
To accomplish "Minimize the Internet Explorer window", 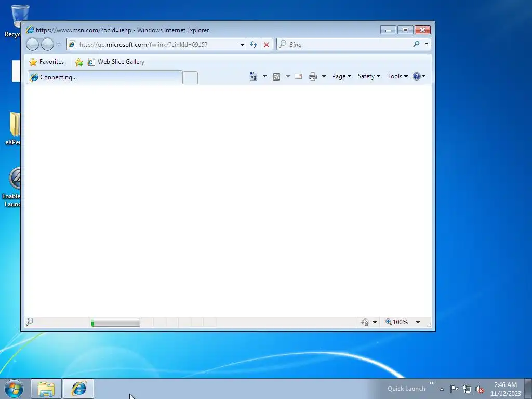I will [x=389, y=30].
